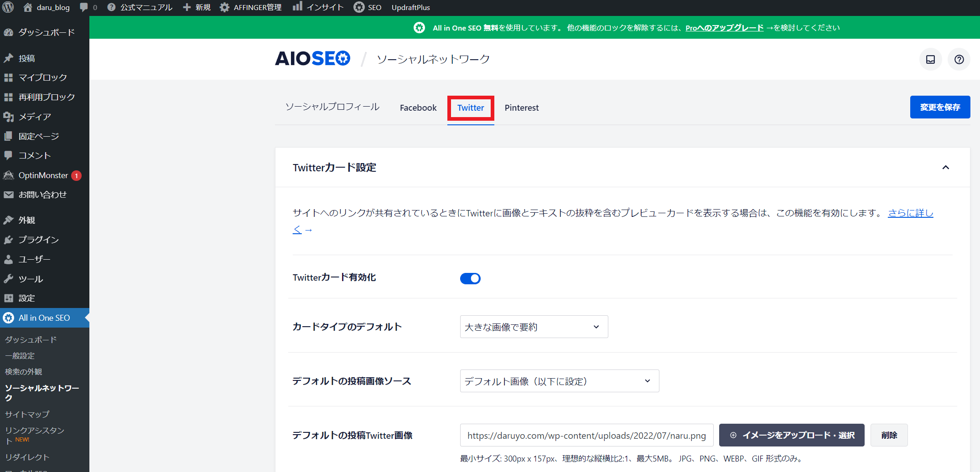
Task: Open AFFINGER管理 in the admin bar
Action: (251, 7)
